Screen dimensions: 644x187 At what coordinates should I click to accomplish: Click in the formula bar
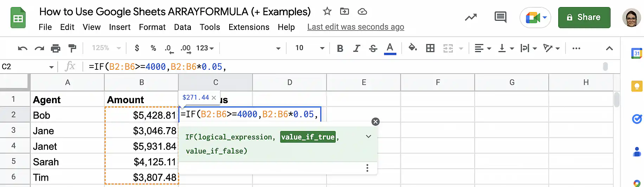point(343,67)
